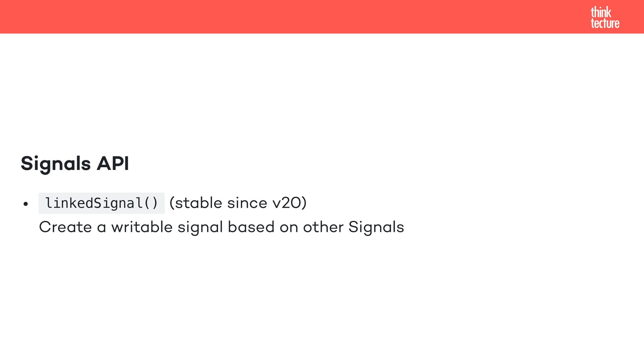The image size is (644, 362).
Task: Click the thinktecture logo in the header
Action: tap(605, 17)
